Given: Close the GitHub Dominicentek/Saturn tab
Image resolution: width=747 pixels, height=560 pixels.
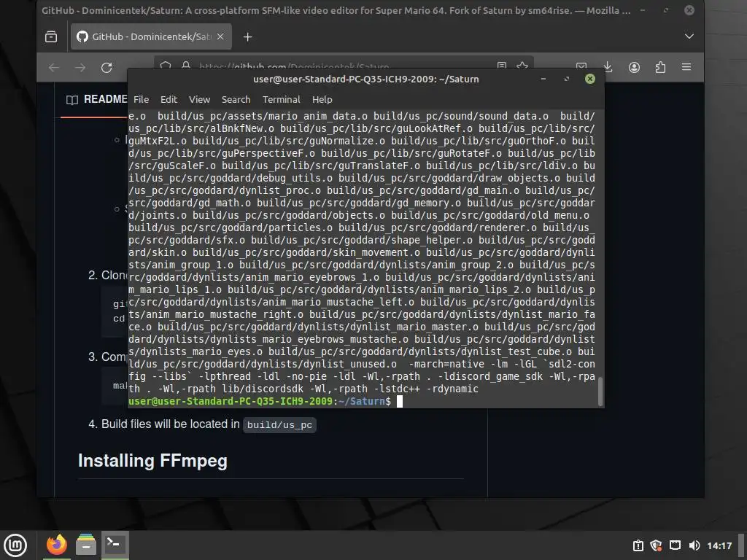Looking at the screenshot, I should tap(220, 36).
